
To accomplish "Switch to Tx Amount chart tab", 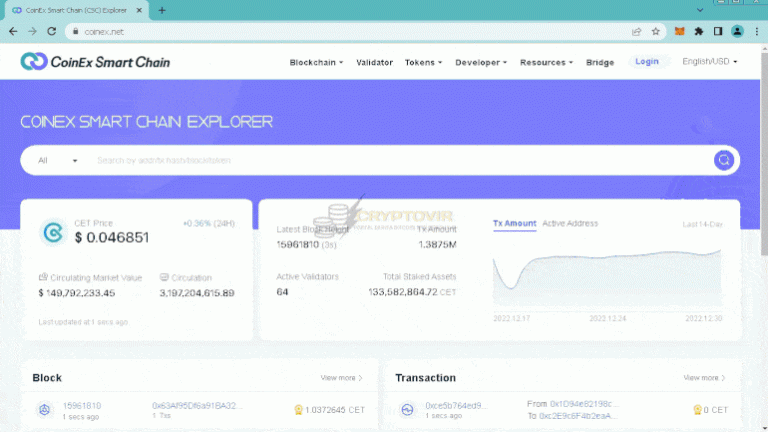I will pos(514,223).
